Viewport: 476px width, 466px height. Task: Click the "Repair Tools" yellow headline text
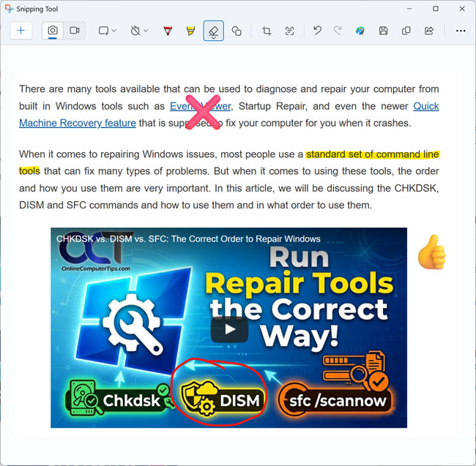[x=300, y=283]
